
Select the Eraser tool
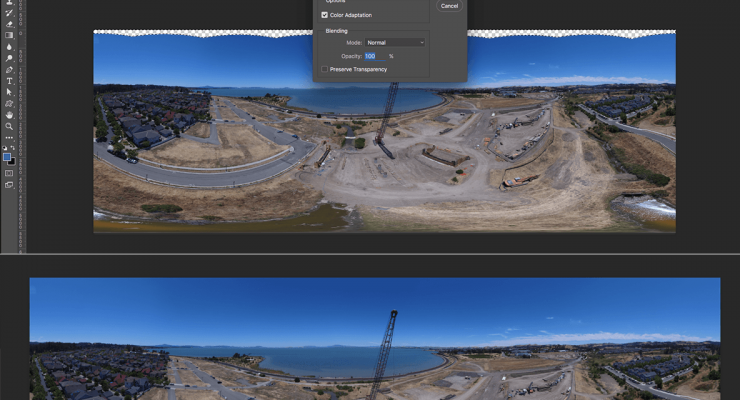(x=9, y=24)
